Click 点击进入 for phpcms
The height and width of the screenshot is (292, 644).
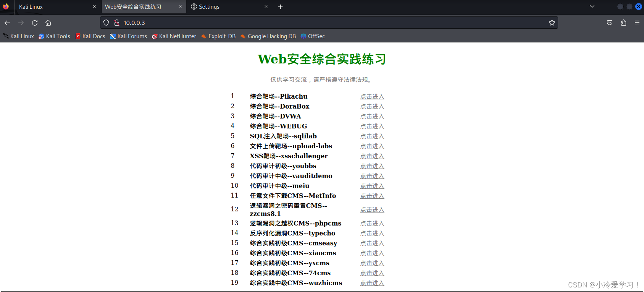coord(372,224)
